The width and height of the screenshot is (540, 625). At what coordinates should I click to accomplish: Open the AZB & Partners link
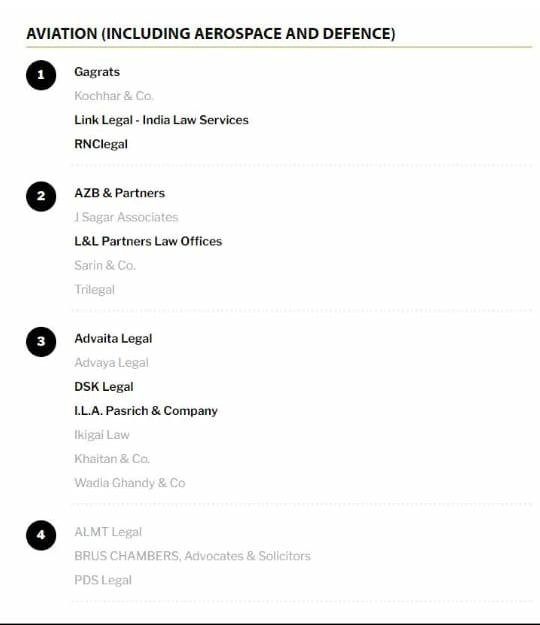pos(120,193)
